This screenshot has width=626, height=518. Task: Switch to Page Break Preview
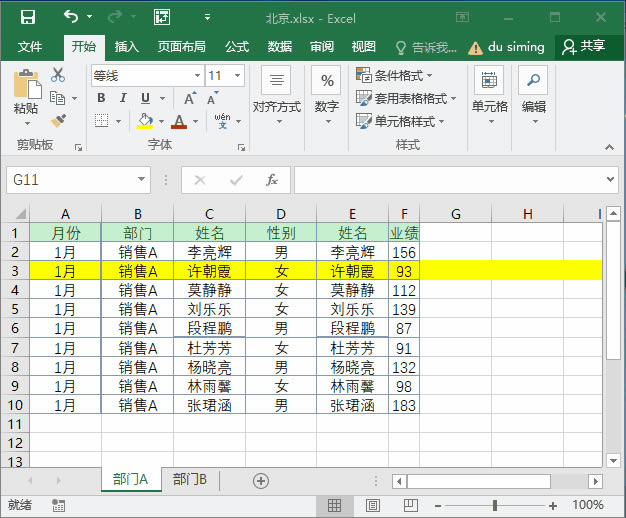click(411, 506)
